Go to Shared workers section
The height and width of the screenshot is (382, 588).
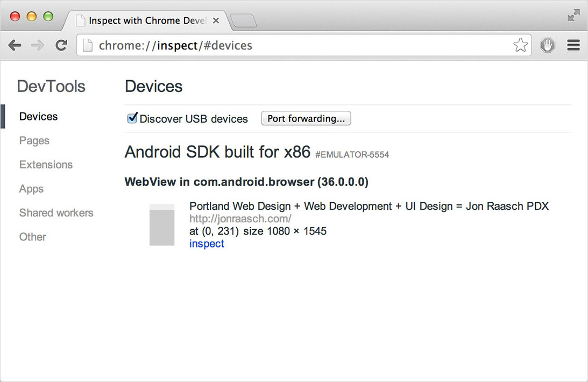point(56,213)
